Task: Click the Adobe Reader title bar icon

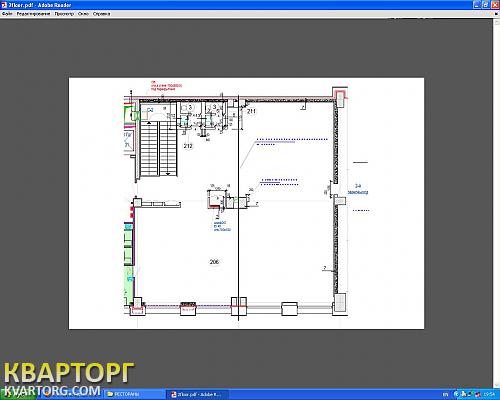Action: pos(4,5)
